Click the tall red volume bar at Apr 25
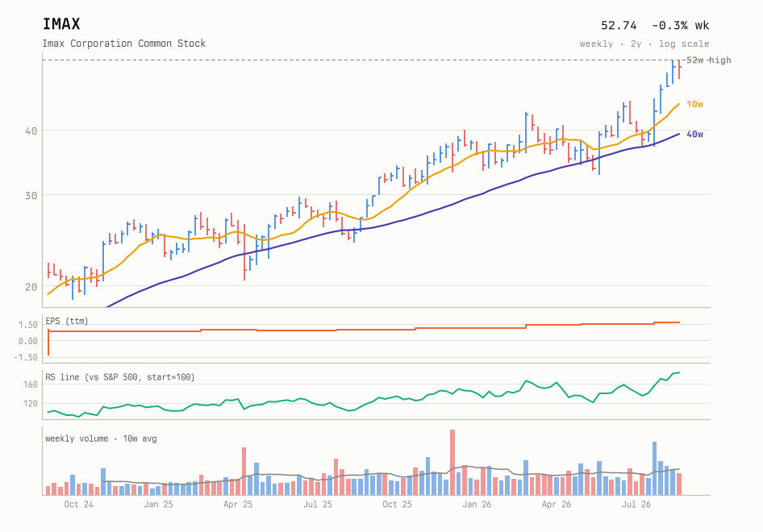763x532 pixels. click(x=244, y=472)
